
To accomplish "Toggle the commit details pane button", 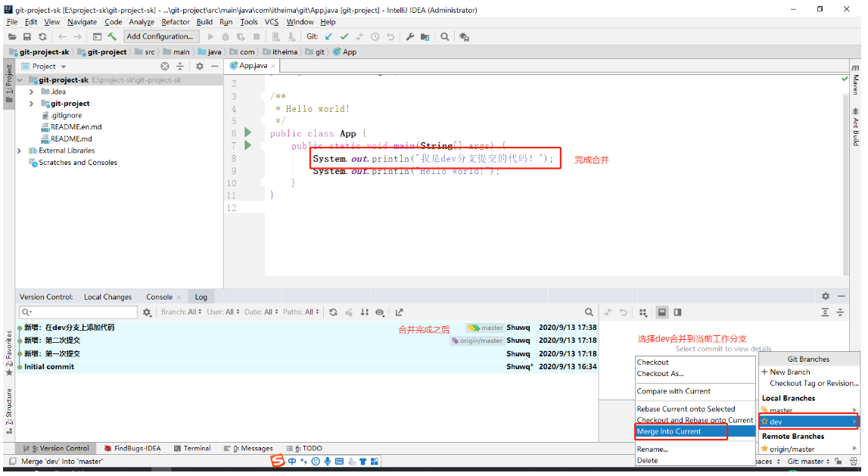I will coord(661,313).
